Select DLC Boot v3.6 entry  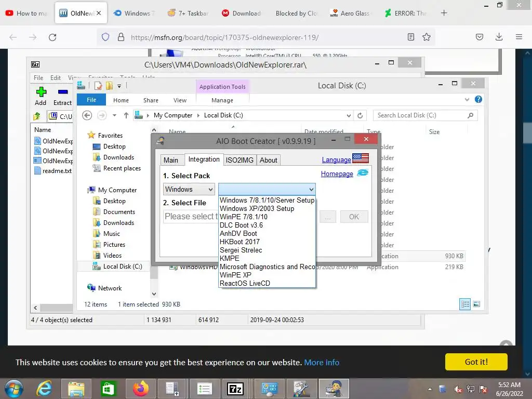pos(241,225)
